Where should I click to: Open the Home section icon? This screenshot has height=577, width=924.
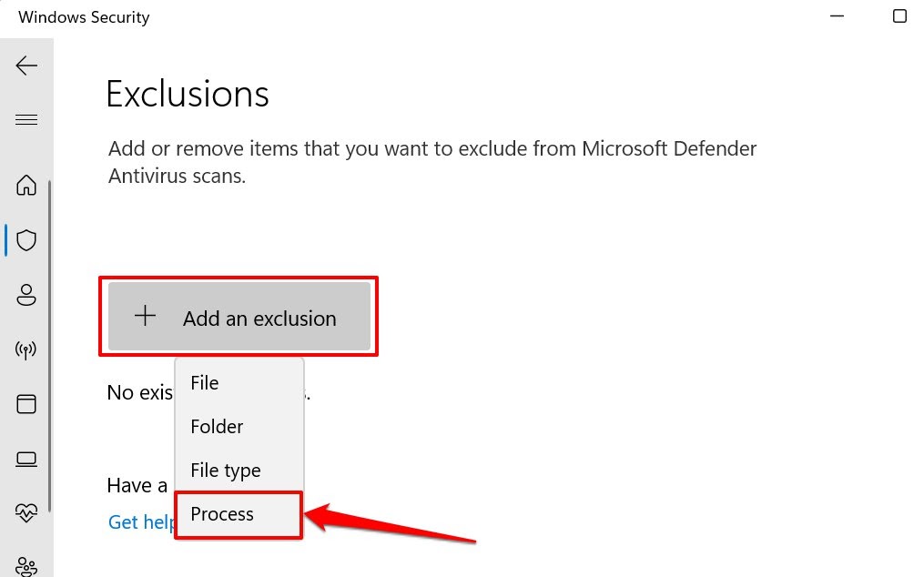tap(26, 186)
